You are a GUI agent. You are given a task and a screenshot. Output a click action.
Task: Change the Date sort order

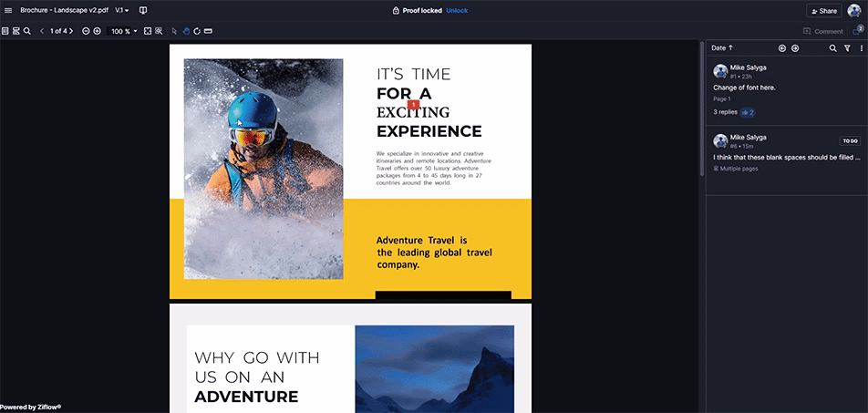coord(722,48)
